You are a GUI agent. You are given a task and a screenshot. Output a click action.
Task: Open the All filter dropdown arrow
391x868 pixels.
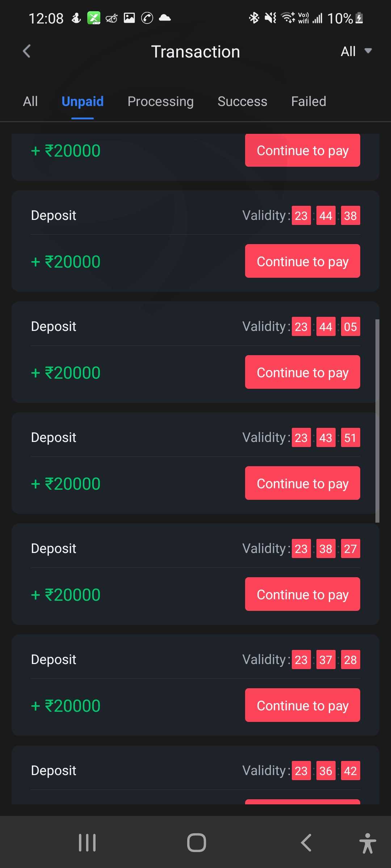[x=368, y=51]
